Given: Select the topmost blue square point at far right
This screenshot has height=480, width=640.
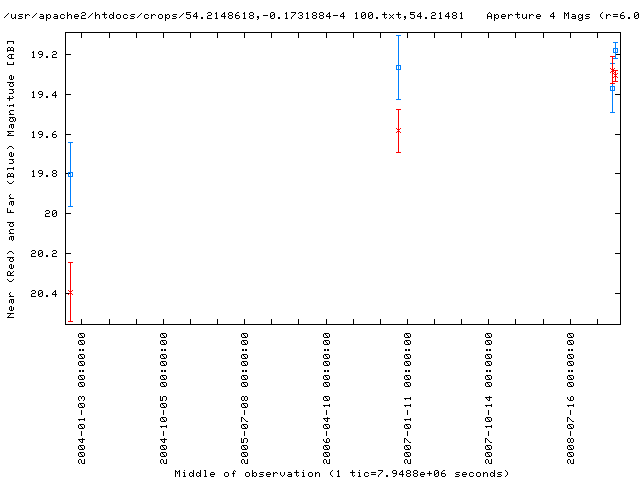Looking at the screenshot, I should pos(616,51).
